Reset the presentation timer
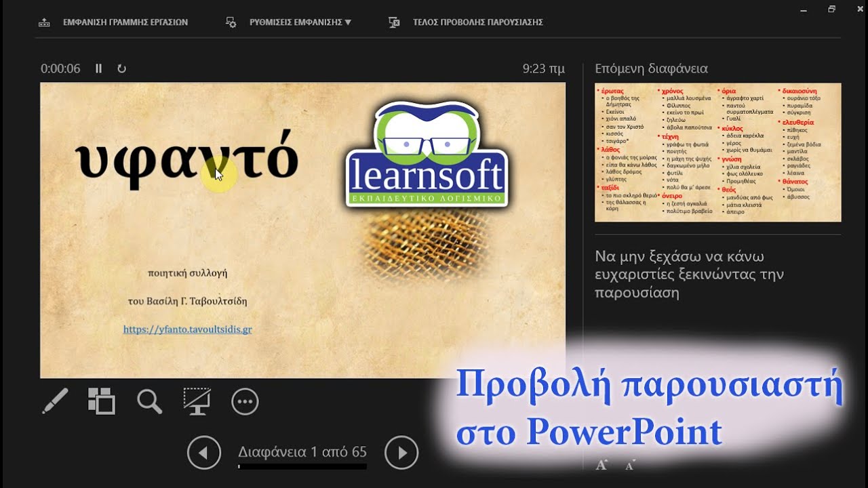Image resolution: width=868 pixels, height=488 pixels. [121, 68]
